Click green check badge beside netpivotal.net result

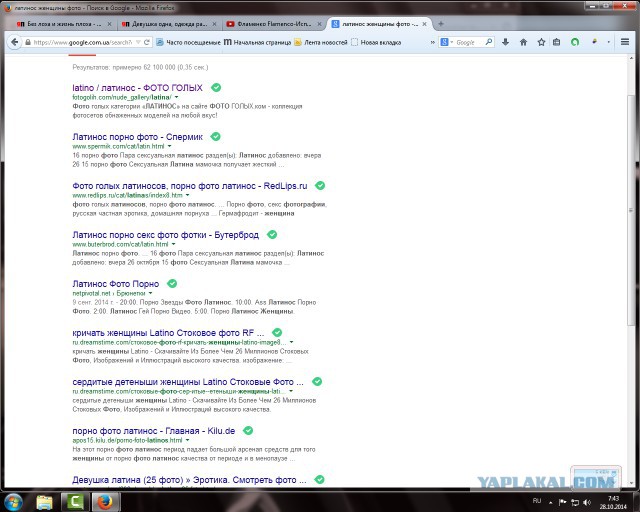coord(172,283)
